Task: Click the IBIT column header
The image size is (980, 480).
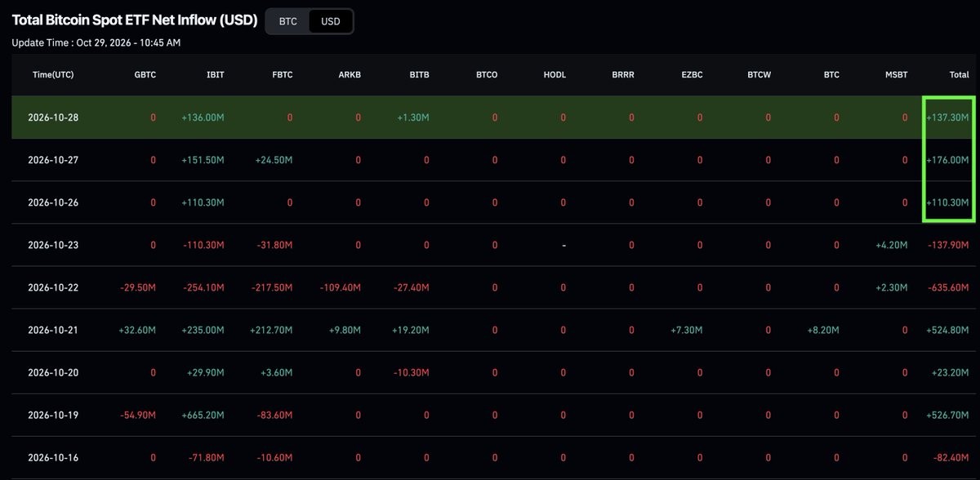Action: [216, 74]
